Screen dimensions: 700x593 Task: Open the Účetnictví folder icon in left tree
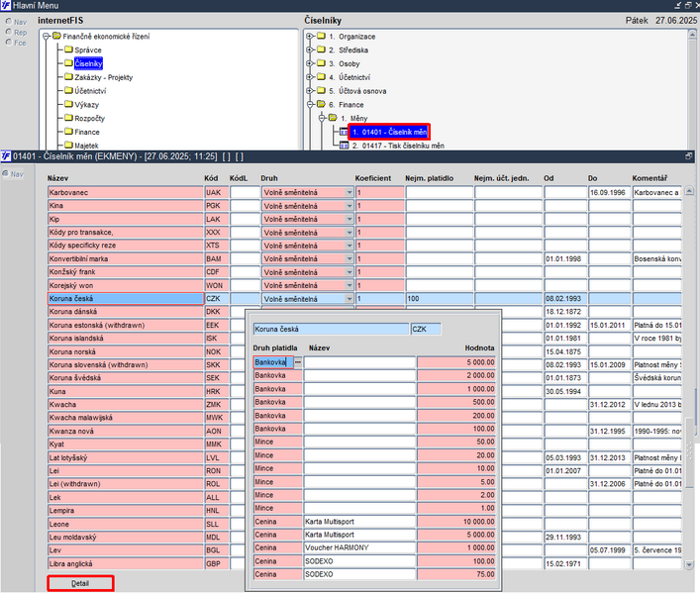click(x=68, y=90)
